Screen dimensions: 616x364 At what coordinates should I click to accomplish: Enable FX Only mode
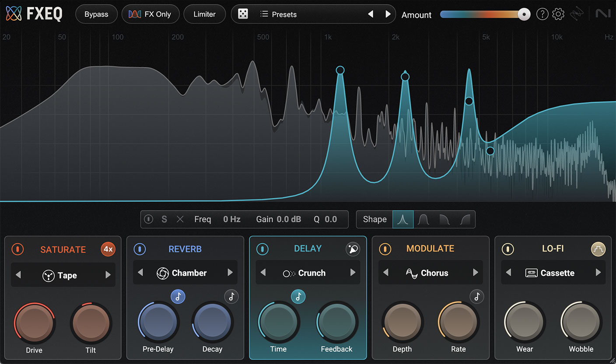tap(150, 14)
